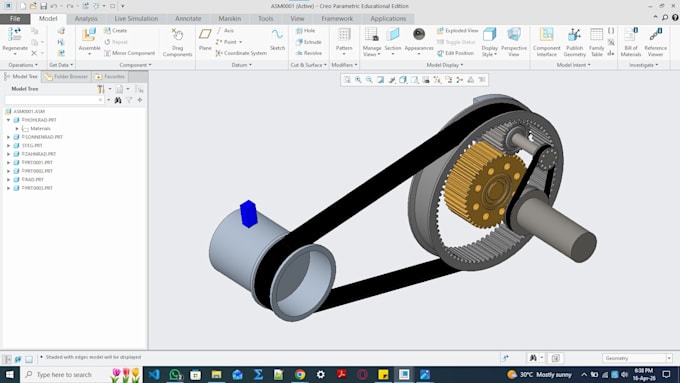Viewport: 680px width, 383px height.
Task: Switch to the Live Simulation tab
Action: 136,19
